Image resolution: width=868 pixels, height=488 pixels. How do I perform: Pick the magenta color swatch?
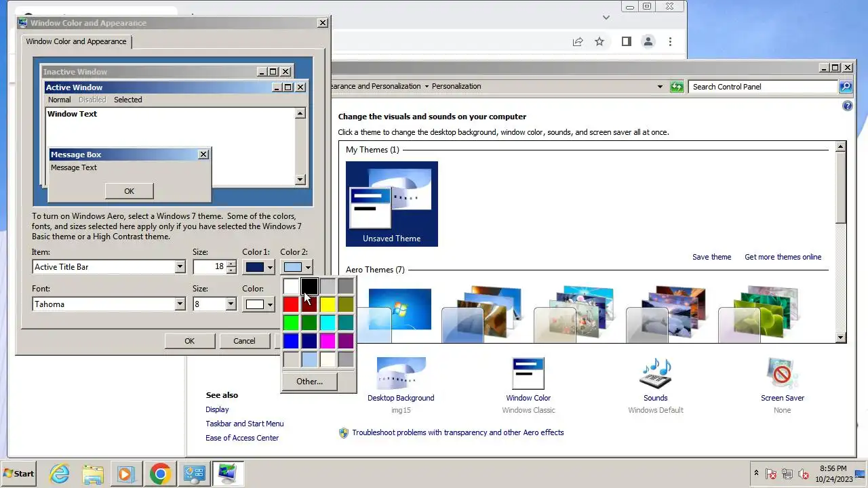[328, 341]
